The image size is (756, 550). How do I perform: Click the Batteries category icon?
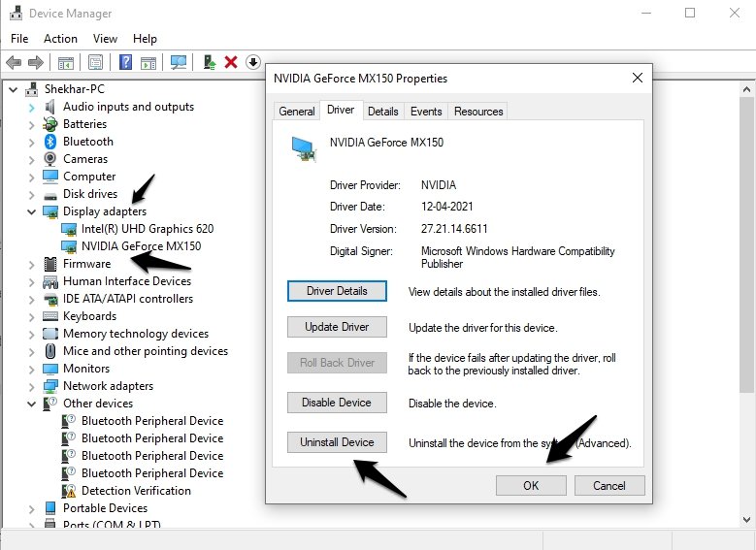(50, 124)
